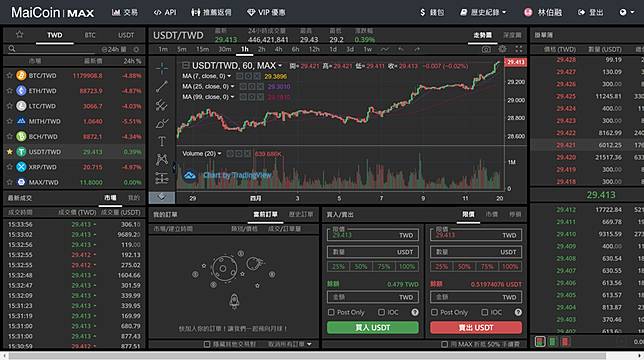The image size is (644, 360).
Task: Click the red sell USDT button
Action: [476, 328]
